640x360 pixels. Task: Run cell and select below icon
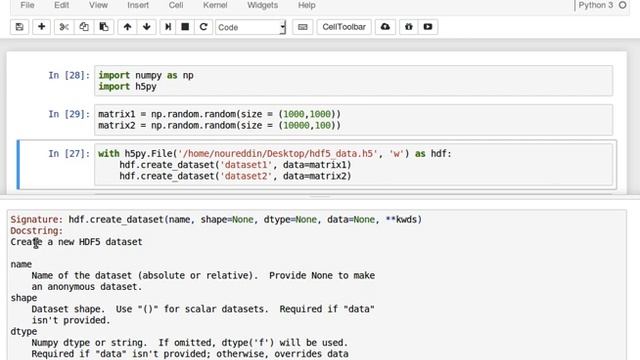[x=168, y=27]
